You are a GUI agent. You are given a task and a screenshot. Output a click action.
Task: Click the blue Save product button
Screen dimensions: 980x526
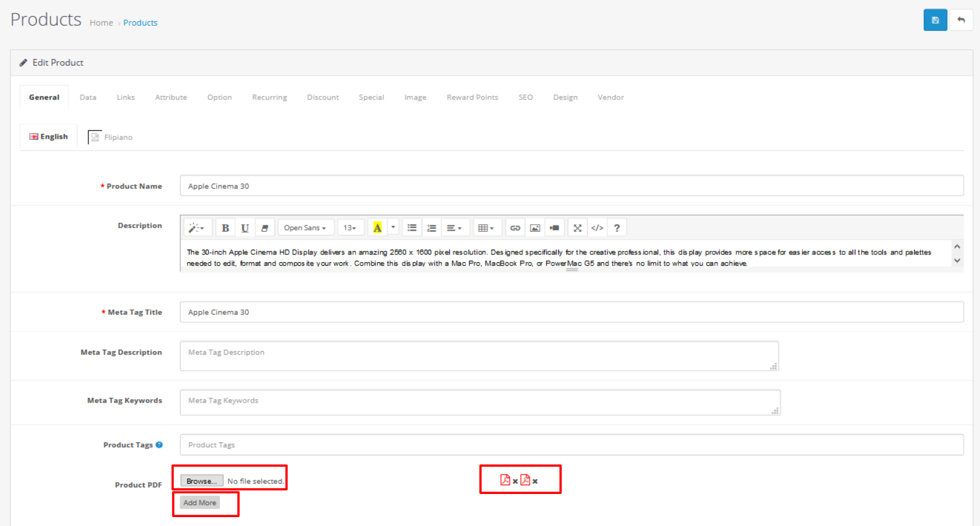(935, 20)
